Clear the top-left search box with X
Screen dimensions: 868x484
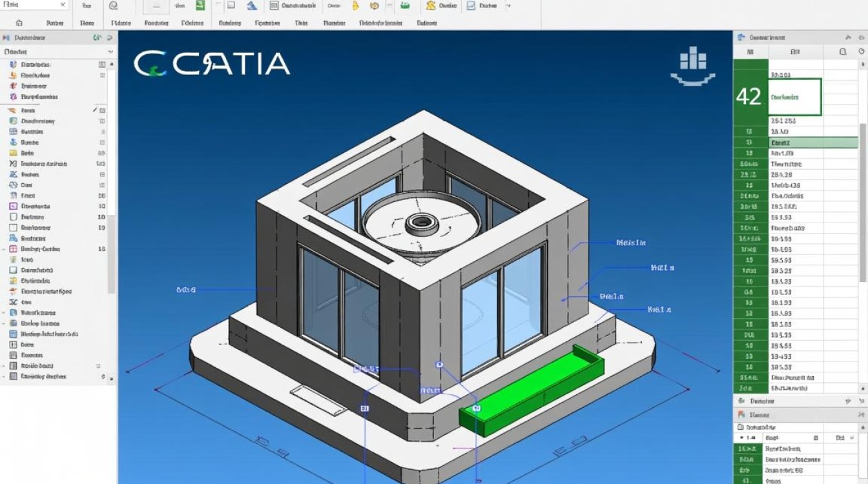click(63, 5)
